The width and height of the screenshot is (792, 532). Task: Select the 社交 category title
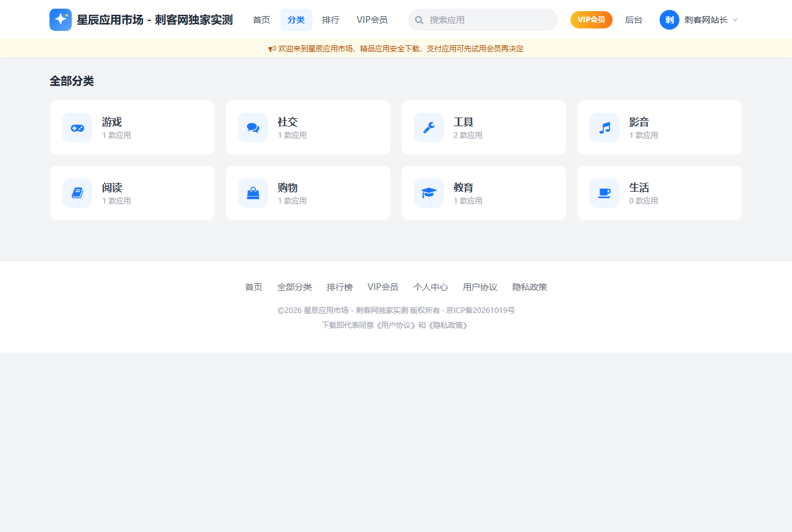click(x=288, y=122)
